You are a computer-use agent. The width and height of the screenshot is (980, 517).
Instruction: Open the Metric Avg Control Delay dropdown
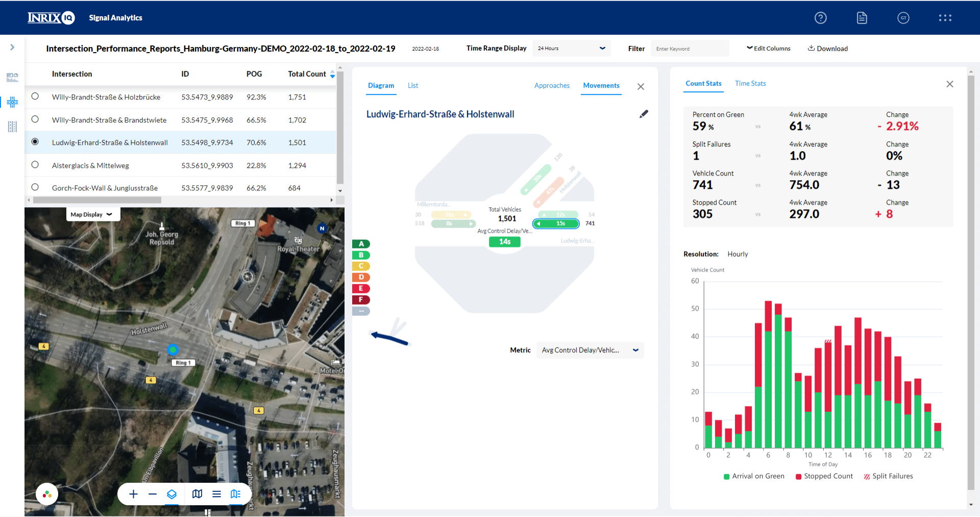click(x=590, y=350)
